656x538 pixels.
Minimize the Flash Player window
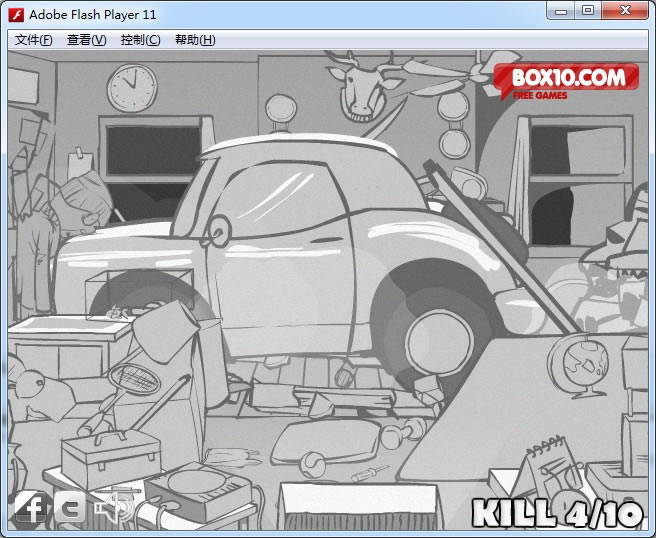(560, 11)
